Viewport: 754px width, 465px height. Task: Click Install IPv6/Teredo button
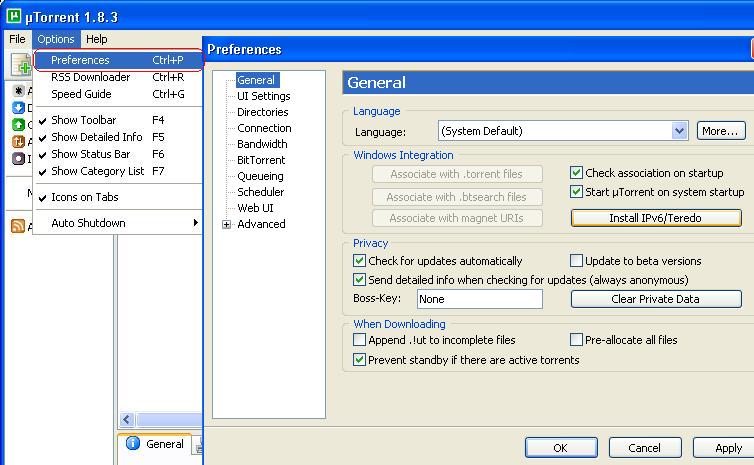656,218
